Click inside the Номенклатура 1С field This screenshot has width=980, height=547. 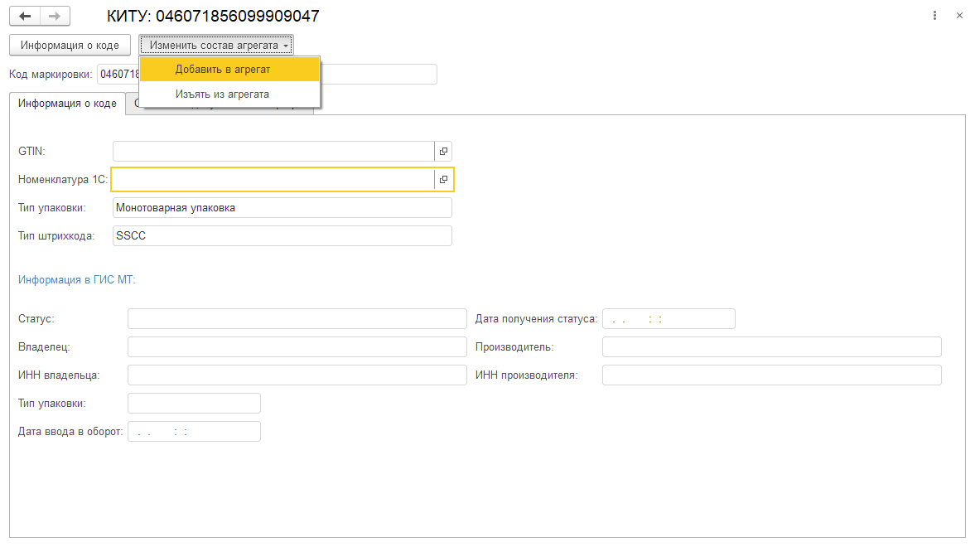pos(273,179)
